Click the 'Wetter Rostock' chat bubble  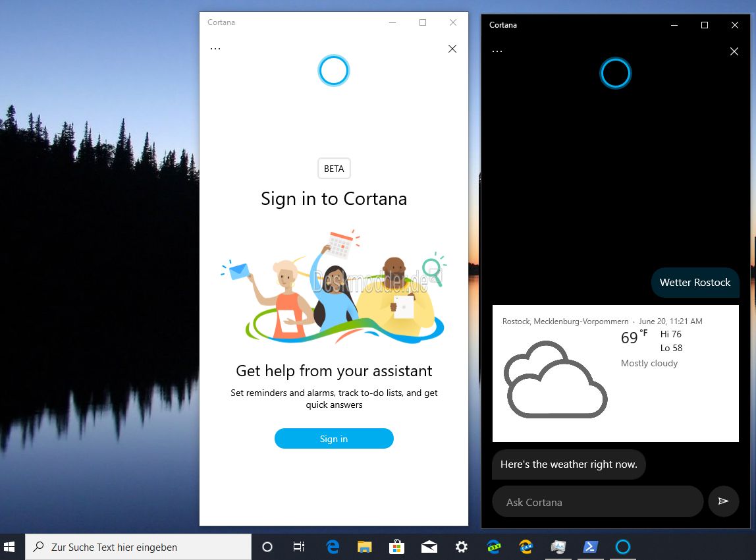(695, 283)
